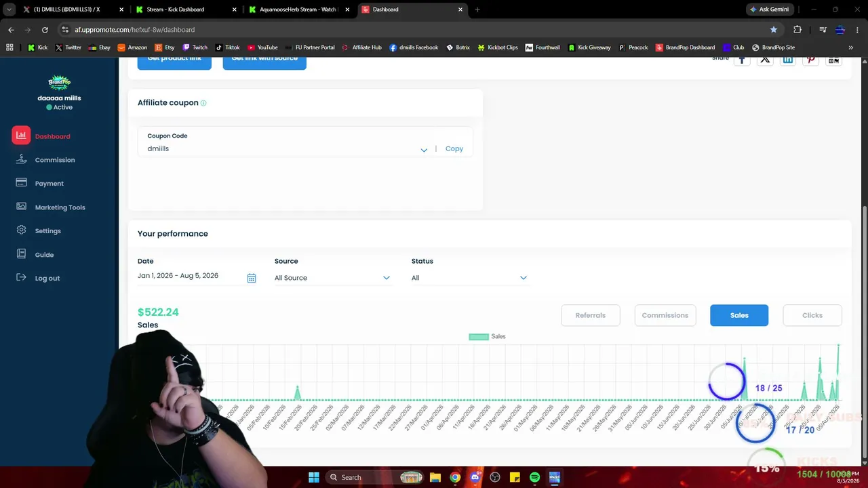Open the Dashboard sidebar item

pos(41,136)
